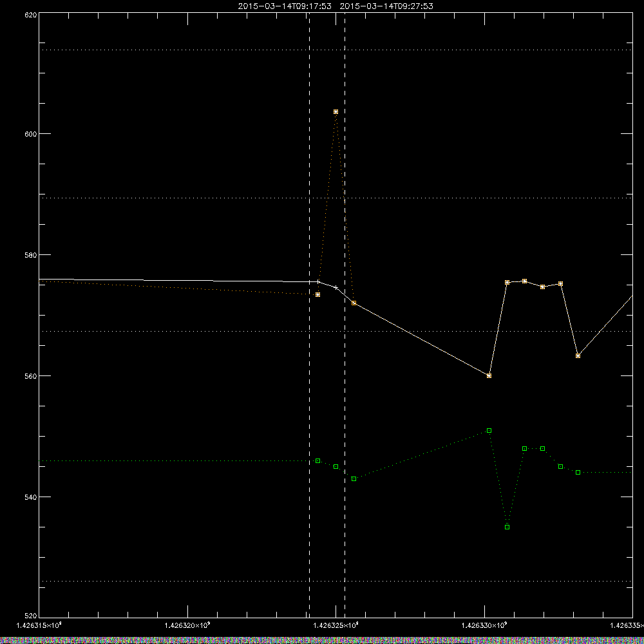Select the orange marker at 560 minimum
The image size is (644, 644).
(489, 376)
